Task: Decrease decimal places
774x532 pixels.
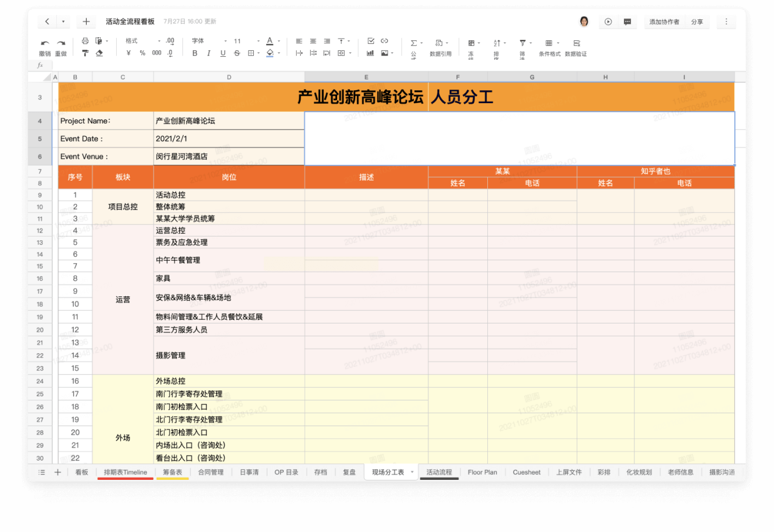Action: click(170, 53)
